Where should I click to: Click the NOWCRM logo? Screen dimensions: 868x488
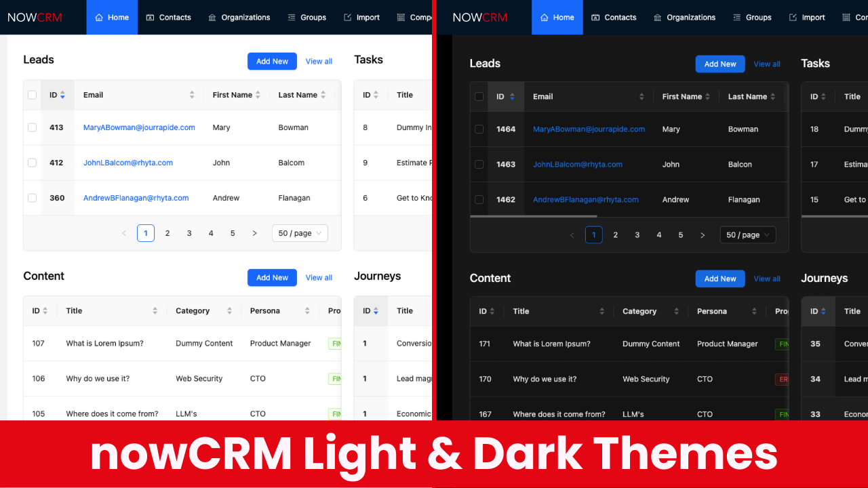point(35,17)
